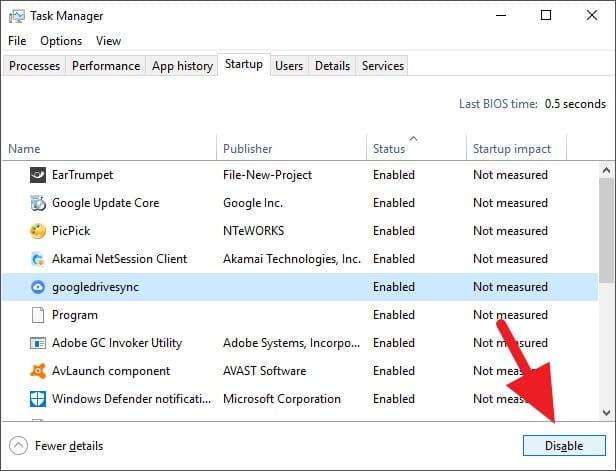Close the Task Manager window
Screen dimensions: 616x471
click(592, 16)
